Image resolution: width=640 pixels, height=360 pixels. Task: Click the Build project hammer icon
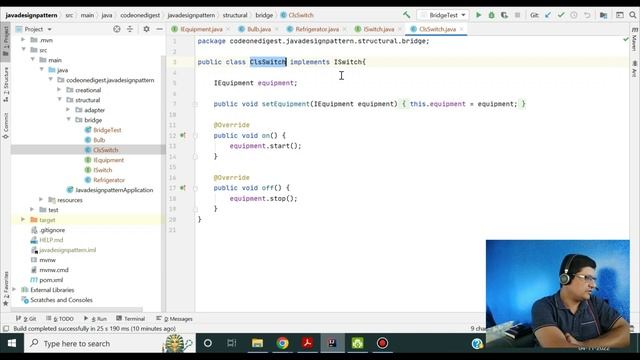(x=407, y=15)
